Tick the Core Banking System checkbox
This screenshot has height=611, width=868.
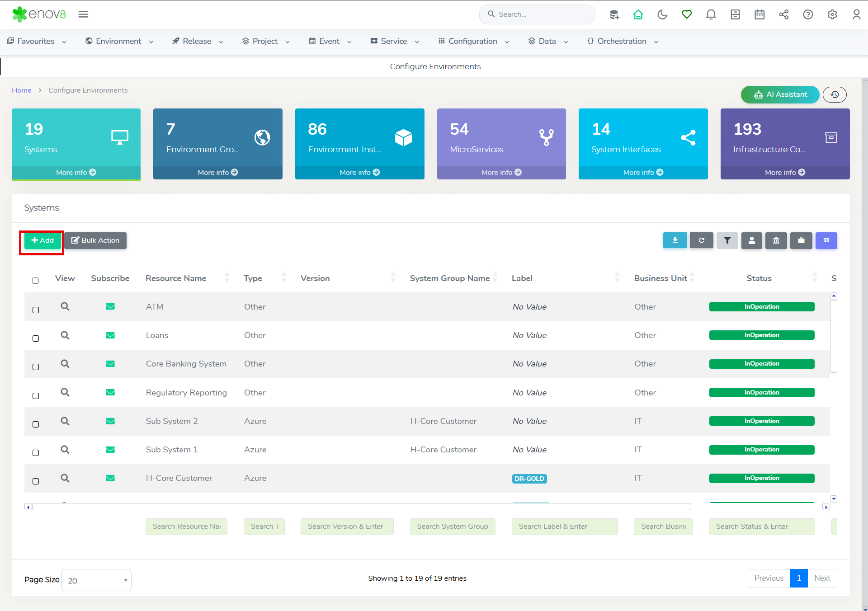(x=36, y=367)
